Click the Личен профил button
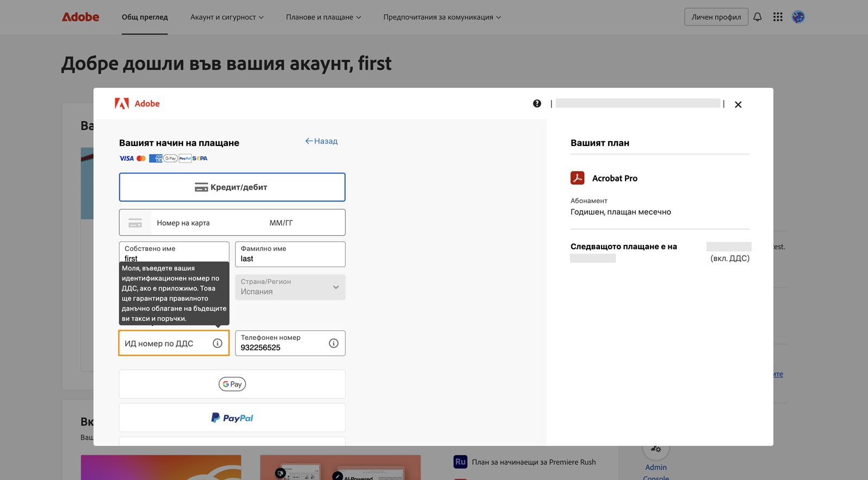868x480 pixels. coord(716,17)
